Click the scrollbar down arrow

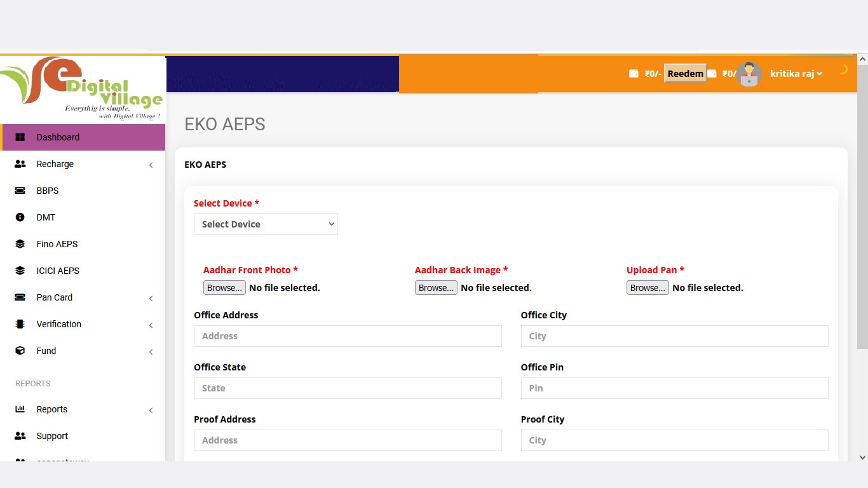pyautogui.click(x=862, y=457)
